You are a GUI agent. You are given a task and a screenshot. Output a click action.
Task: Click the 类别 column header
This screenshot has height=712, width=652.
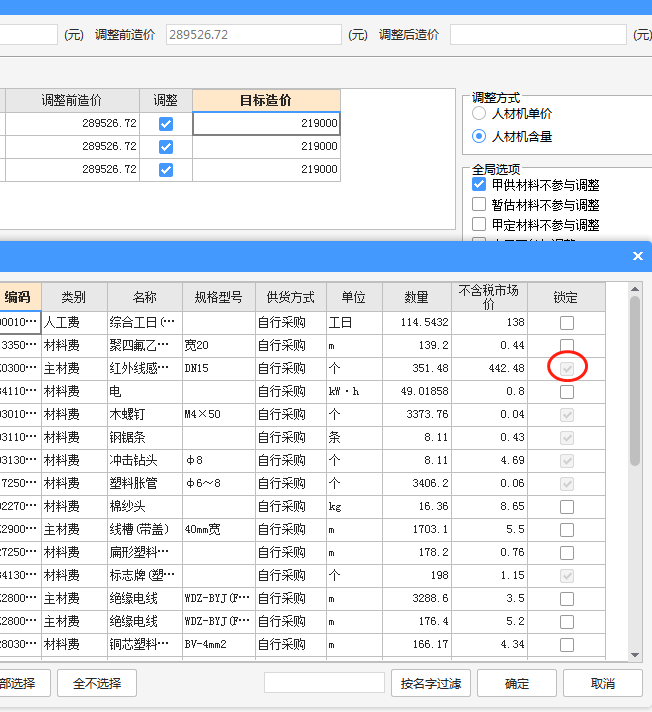[x=74, y=297]
